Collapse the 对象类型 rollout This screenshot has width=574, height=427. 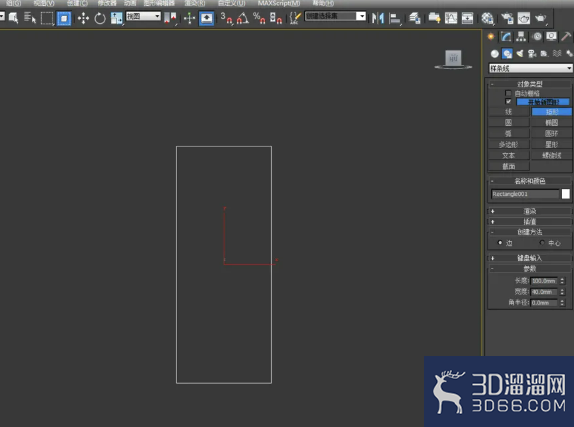tap(530, 84)
